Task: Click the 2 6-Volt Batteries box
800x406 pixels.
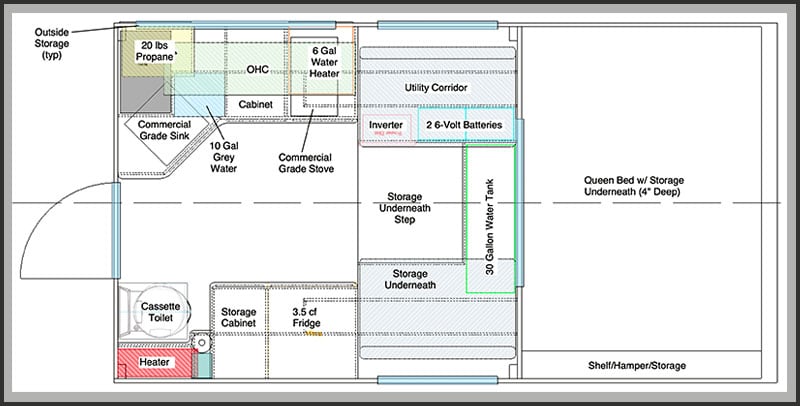Action: point(466,124)
